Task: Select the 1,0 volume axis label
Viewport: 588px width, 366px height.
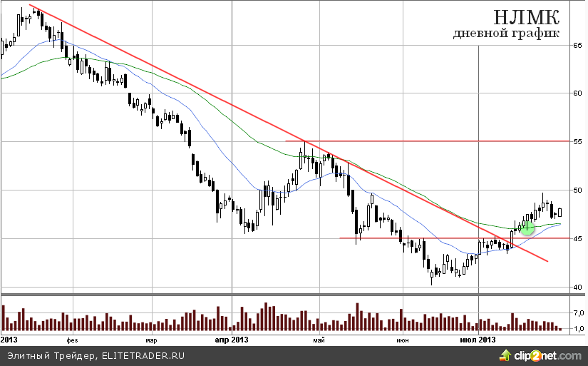Action: (578, 328)
